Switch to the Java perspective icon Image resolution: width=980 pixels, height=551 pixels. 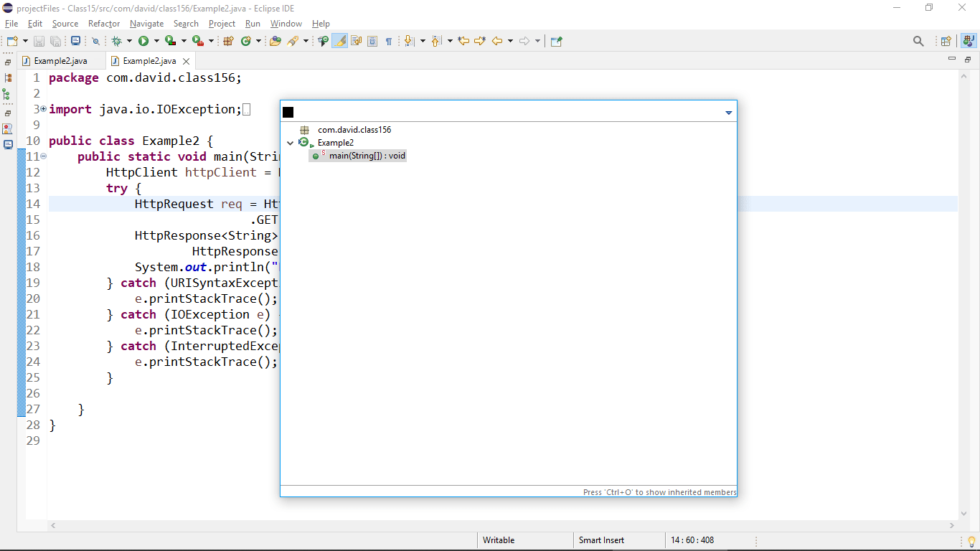(x=969, y=41)
